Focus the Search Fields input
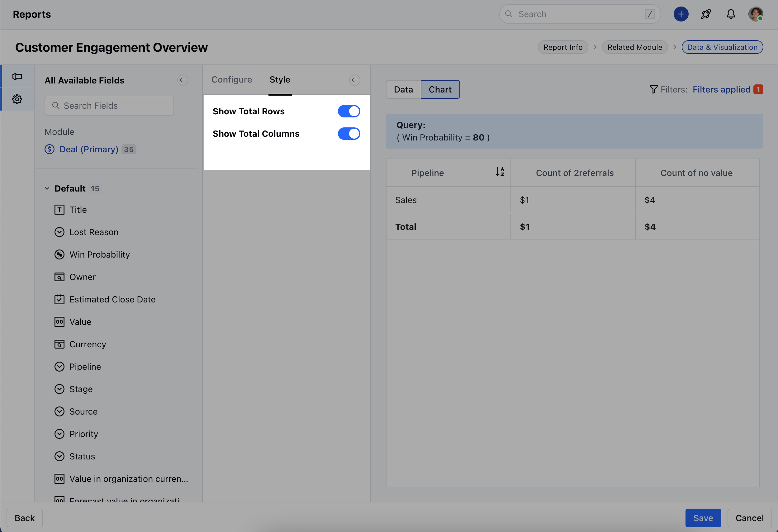Screen dimensions: 778x532 pyautogui.click(x=109, y=106)
